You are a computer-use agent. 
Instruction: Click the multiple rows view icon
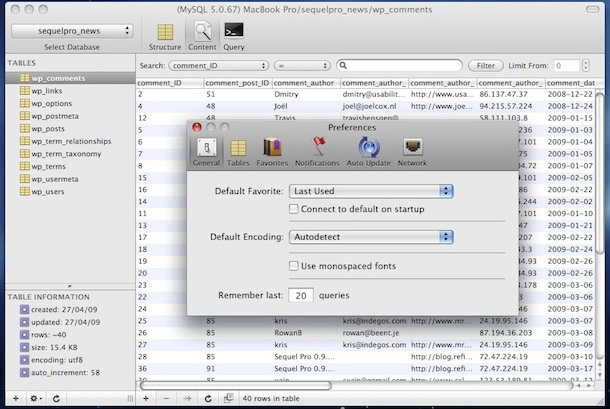[x=228, y=398]
